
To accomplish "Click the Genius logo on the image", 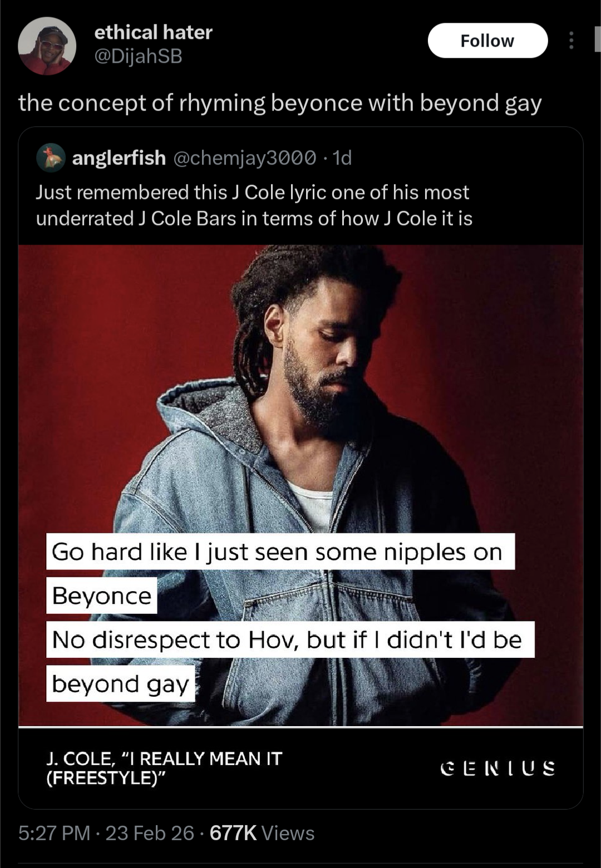I will coord(497,768).
